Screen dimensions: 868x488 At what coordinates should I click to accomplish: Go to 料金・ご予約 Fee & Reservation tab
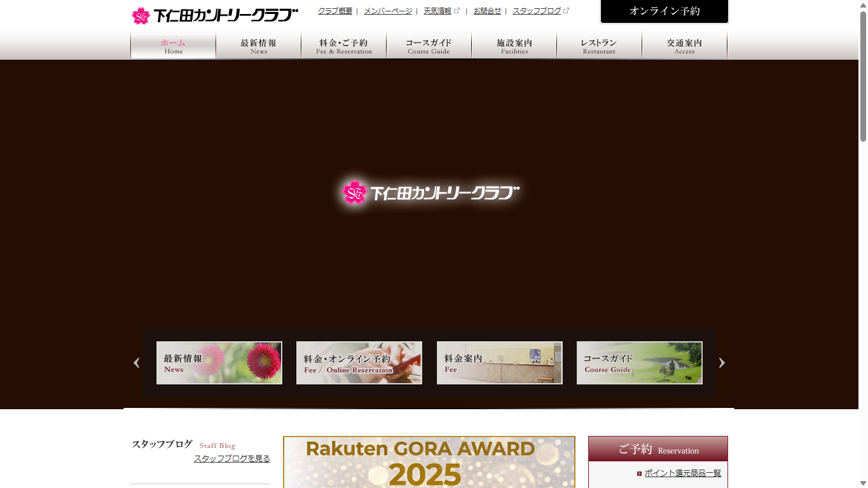tap(343, 46)
